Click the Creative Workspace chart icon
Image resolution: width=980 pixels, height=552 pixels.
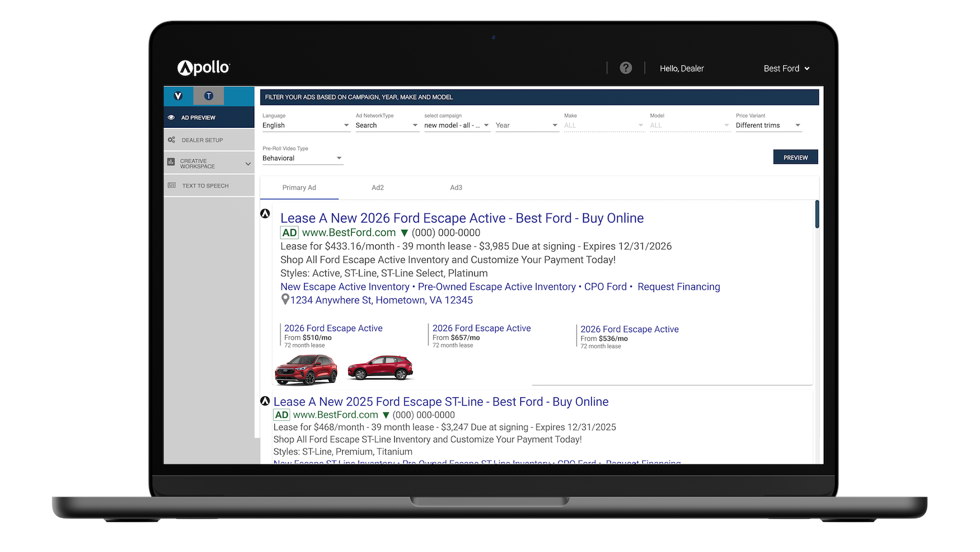[171, 162]
